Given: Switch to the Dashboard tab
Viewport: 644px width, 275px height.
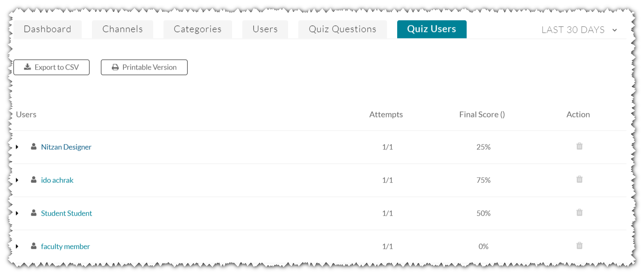Looking at the screenshot, I should click(x=47, y=29).
